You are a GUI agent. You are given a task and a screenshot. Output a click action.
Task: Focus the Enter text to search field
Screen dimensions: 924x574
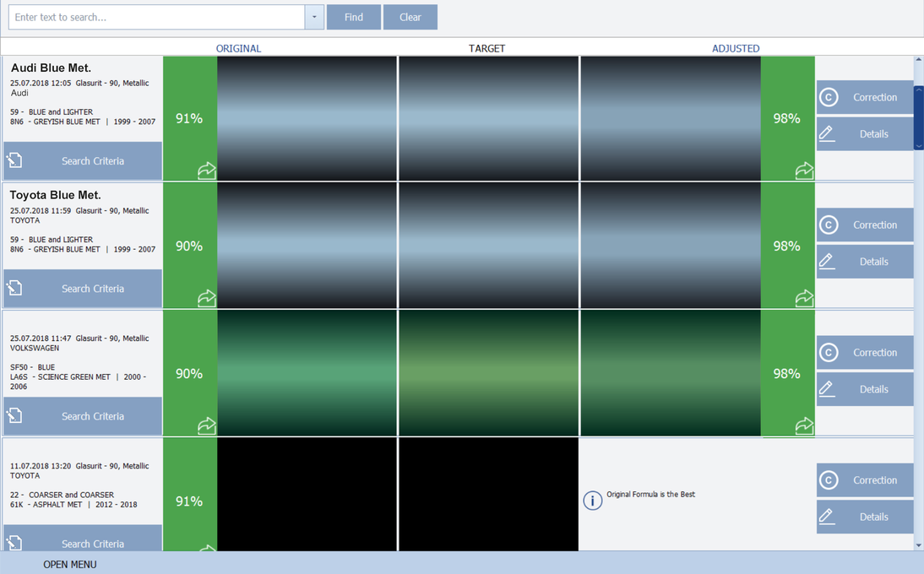(x=156, y=17)
